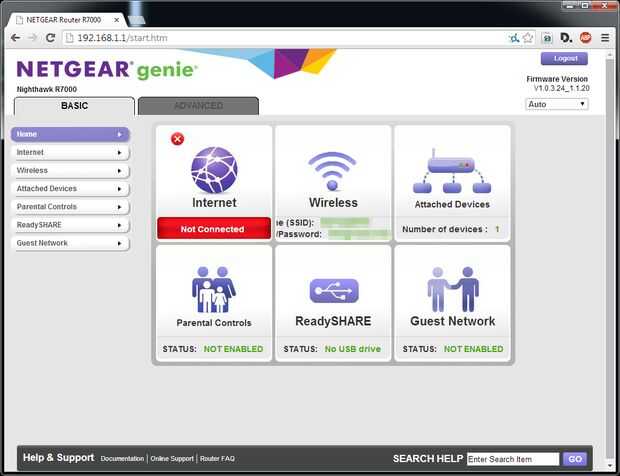This screenshot has width=620, height=476.
Task: Click the Enter Search Item field
Action: [513, 459]
